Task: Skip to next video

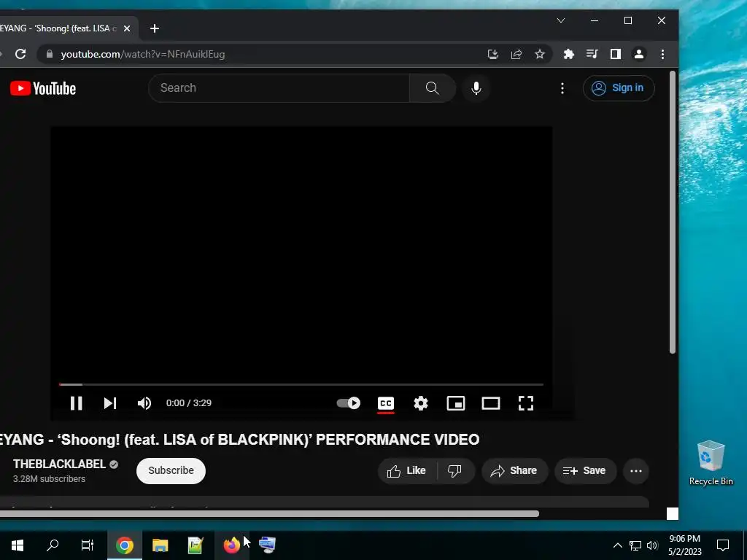Action: click(x=110, y=403)
